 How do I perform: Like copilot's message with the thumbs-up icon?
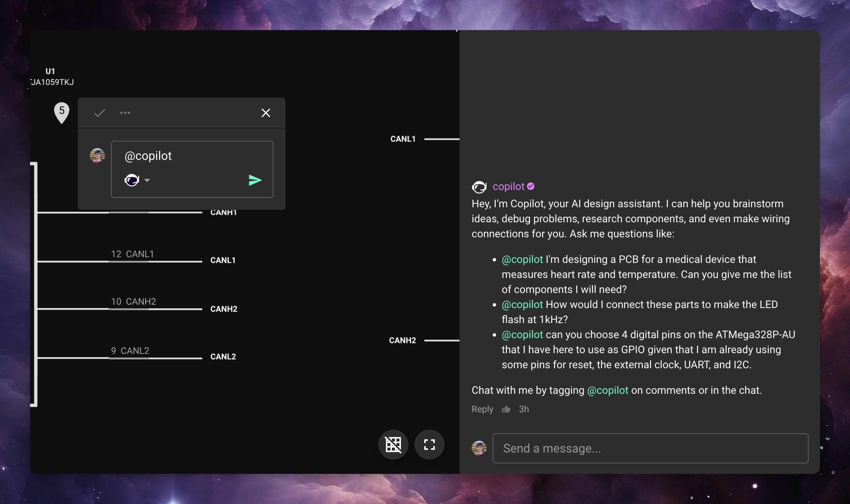pos(507,409)
